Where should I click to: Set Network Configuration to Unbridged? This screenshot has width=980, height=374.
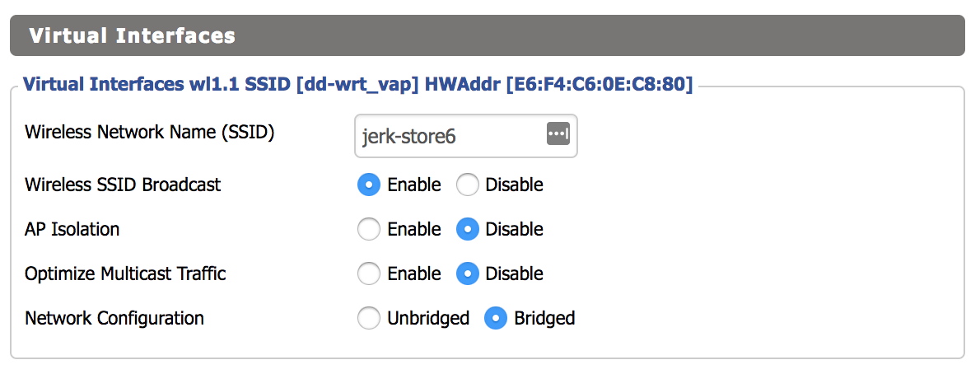(x=369, y=318)
